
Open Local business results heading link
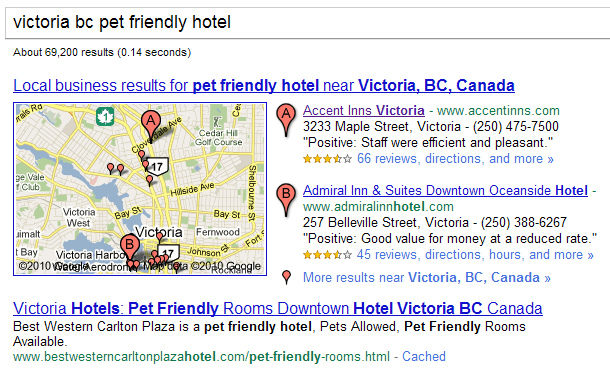[x=264, y=86]
